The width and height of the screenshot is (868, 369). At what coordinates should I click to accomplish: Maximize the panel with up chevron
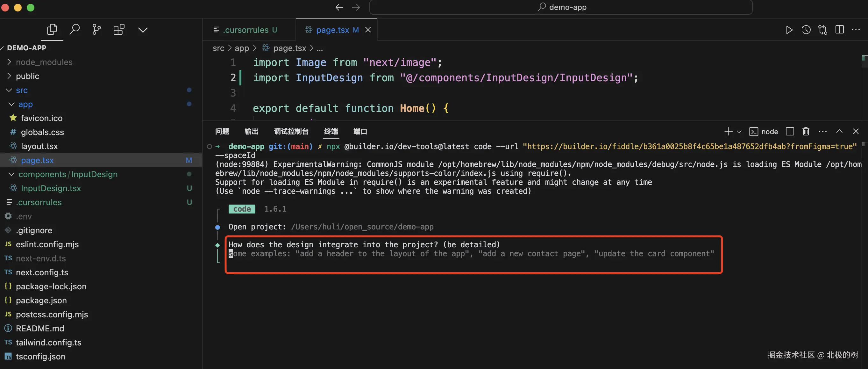coord(839,131)
